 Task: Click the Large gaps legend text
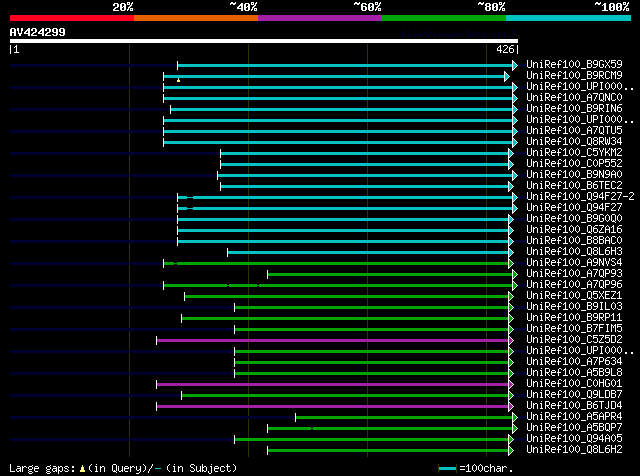tap(123, 468)
